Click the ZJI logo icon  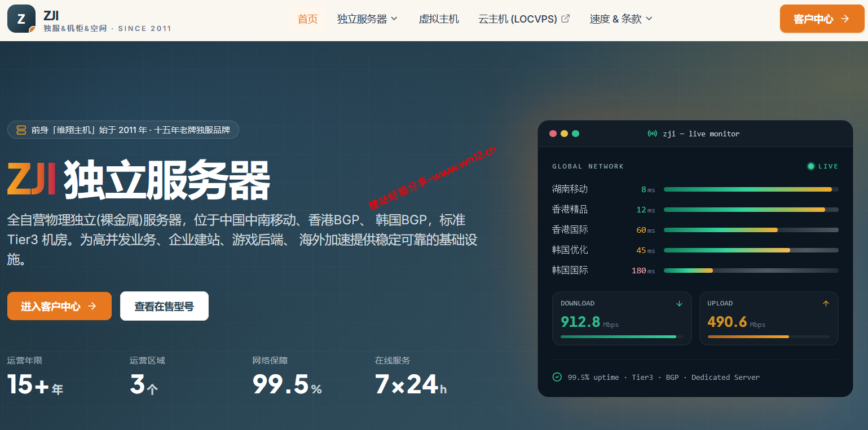tap(21, 19)
